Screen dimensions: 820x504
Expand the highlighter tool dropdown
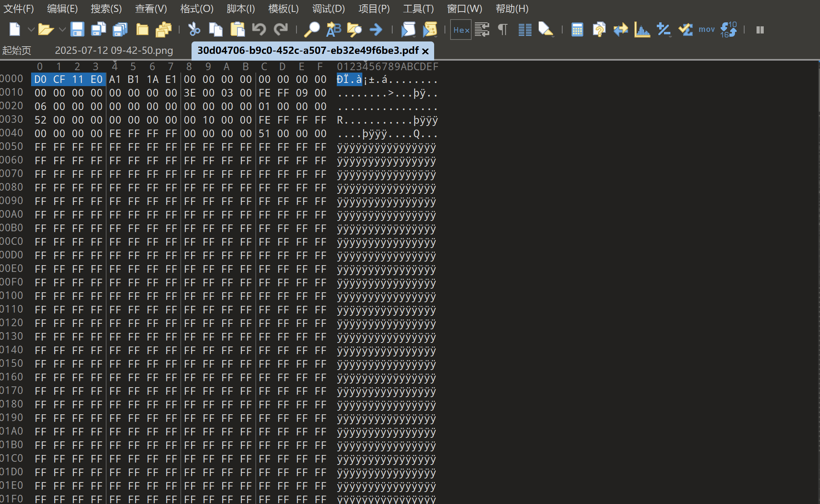pyautogui.click(x=552, y=37)
